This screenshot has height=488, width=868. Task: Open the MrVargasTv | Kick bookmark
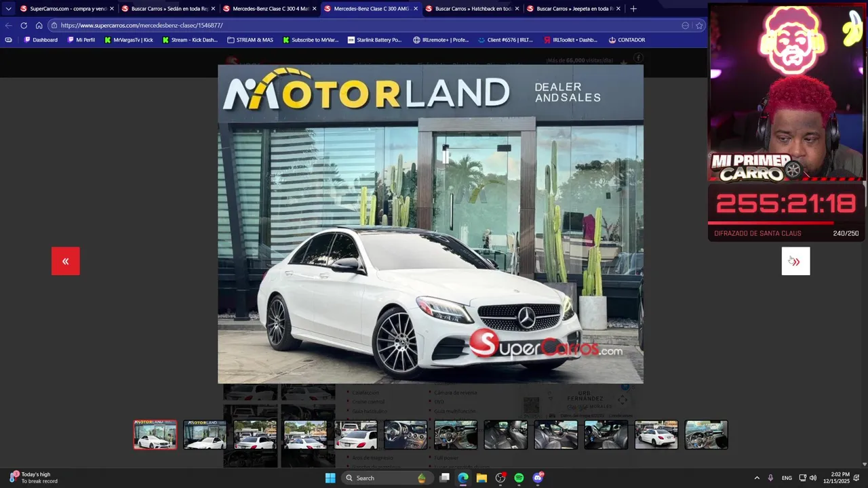coord(128,40)
